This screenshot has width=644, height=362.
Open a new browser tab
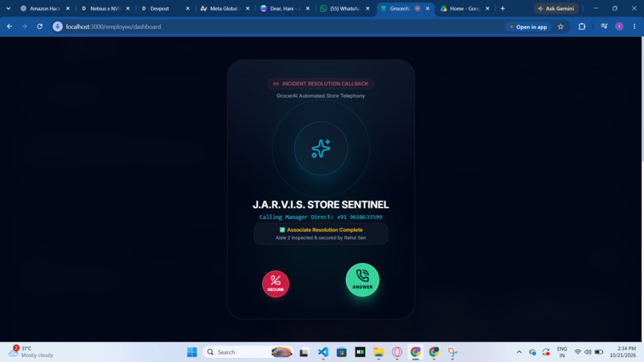[503, 8]
